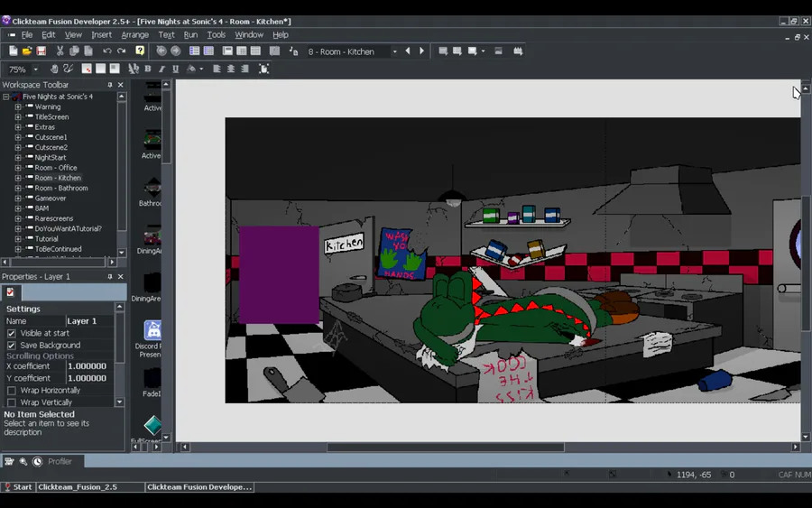
Task: Go to next frame arrow
Action: point(421,51)
